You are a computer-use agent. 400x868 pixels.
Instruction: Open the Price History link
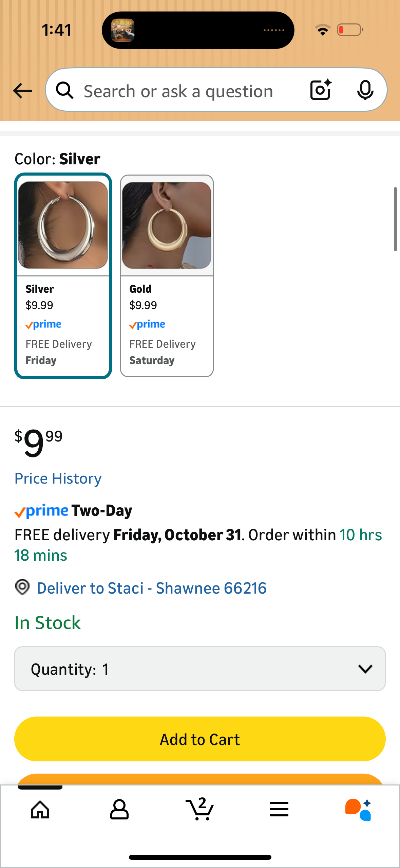(x=58, y=478)
